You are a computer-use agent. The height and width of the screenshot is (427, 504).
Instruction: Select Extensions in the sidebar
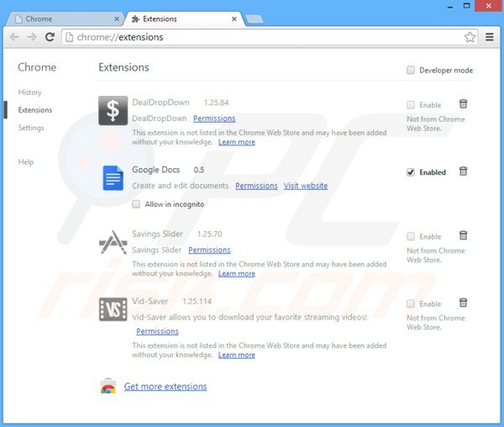tap(35, 110)
